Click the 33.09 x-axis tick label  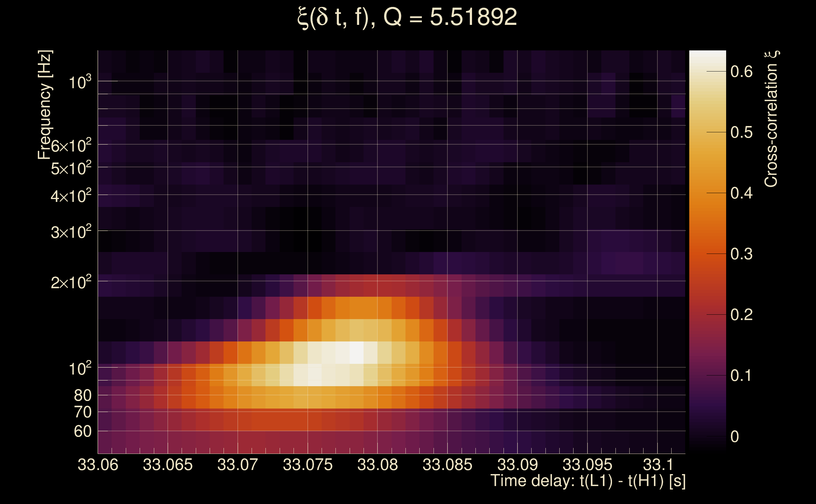click(517, 465)
